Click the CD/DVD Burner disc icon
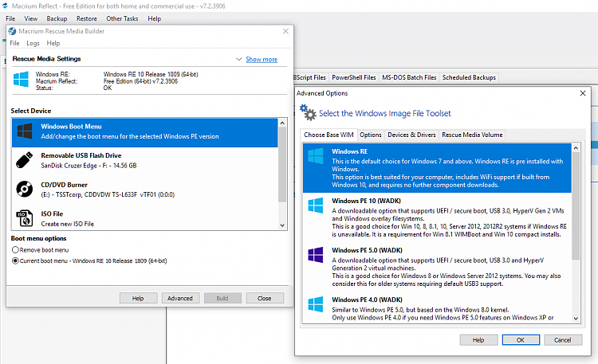Screen dimensions: 598x364 click(25, 189)
